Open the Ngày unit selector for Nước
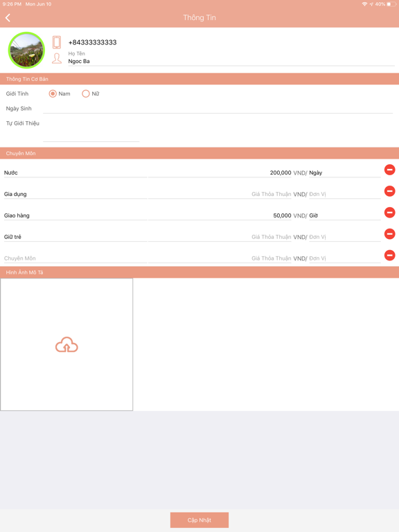The height and width of the screenshot is (532, 399). click(344, 172)
